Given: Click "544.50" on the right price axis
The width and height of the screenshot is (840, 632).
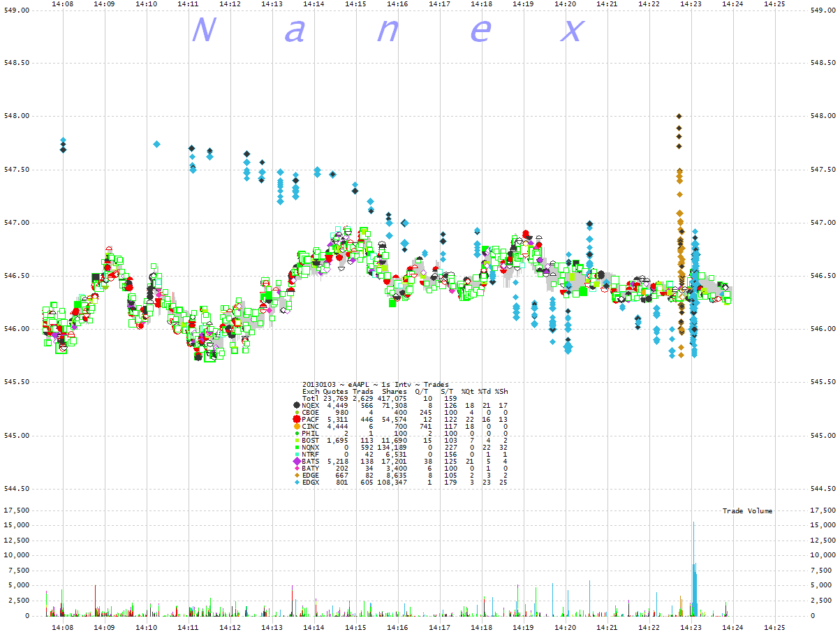Looking at the screenshot, I should click(822, 489).
